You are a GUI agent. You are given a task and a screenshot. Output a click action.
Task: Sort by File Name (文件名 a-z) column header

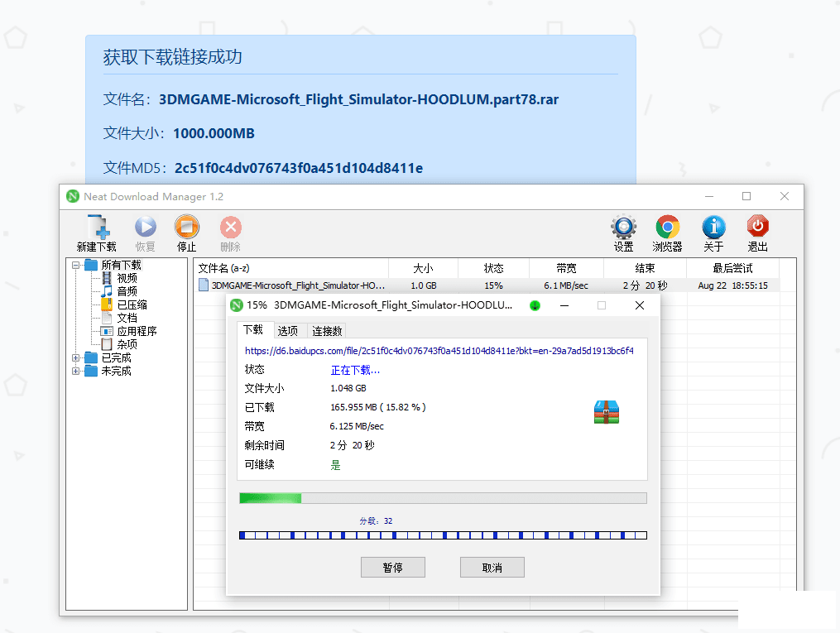coord(290,268)
